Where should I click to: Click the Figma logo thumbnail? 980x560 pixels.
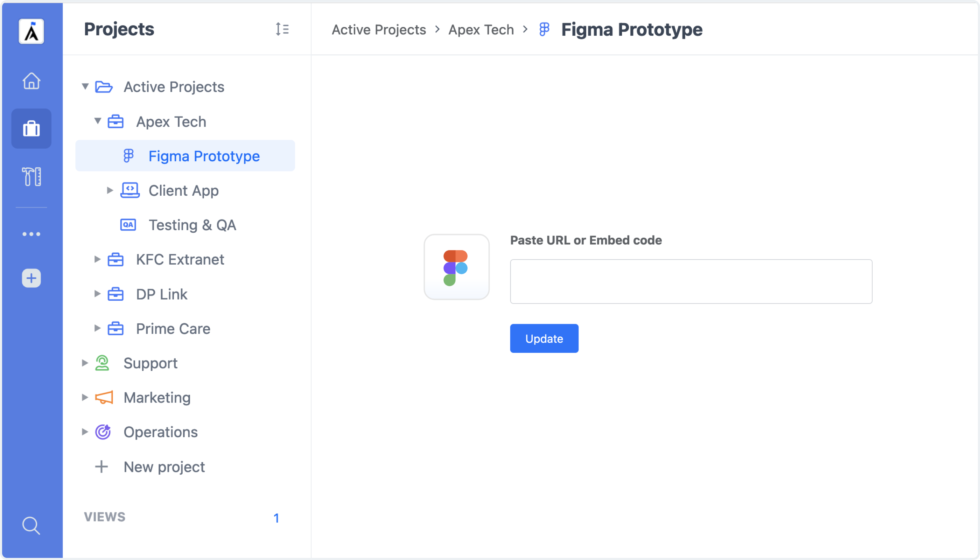[x=456, y=267]
